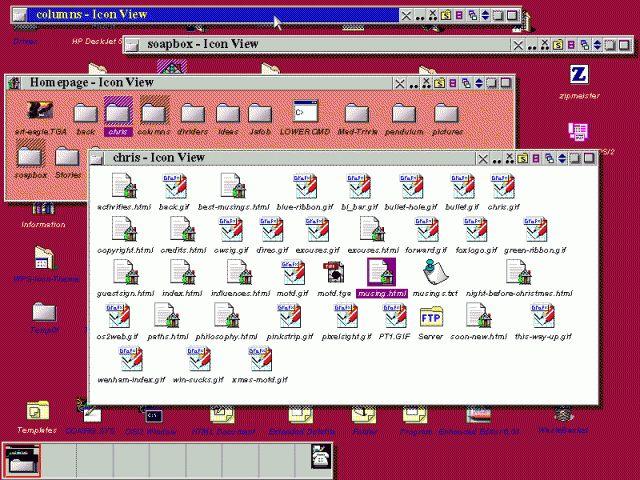The width and height of the screenshot is (640, 480).
Task: Select the art-eagle.TGA file in Homepage
Action: (39, 112)
